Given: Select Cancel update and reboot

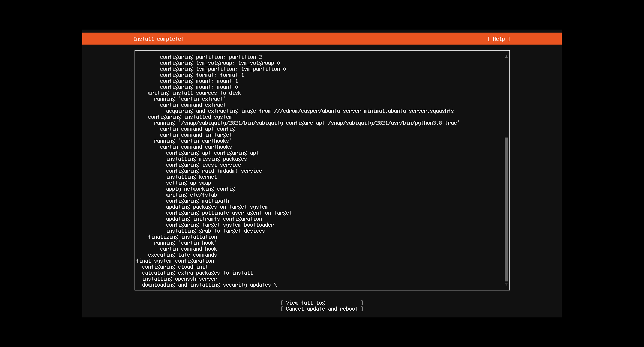Looking at the screenshot, I should pyautogui.click(x=322, y=309).
